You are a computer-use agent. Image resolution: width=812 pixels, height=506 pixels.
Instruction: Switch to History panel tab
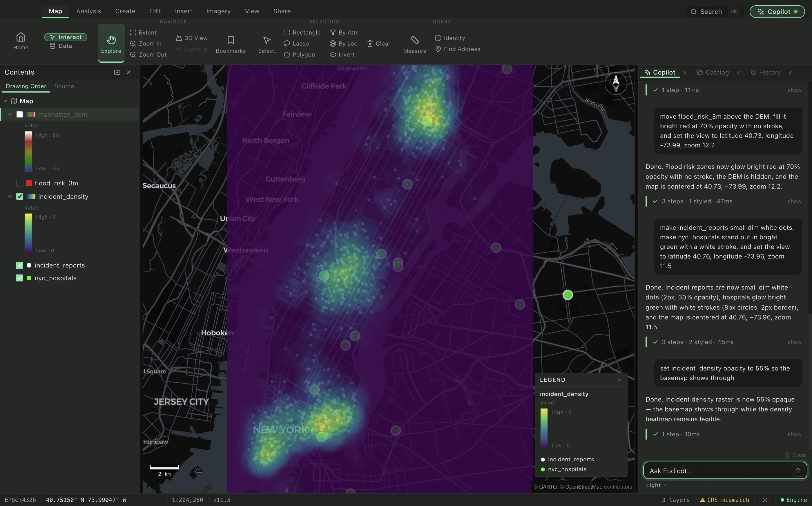pos(766,72)
